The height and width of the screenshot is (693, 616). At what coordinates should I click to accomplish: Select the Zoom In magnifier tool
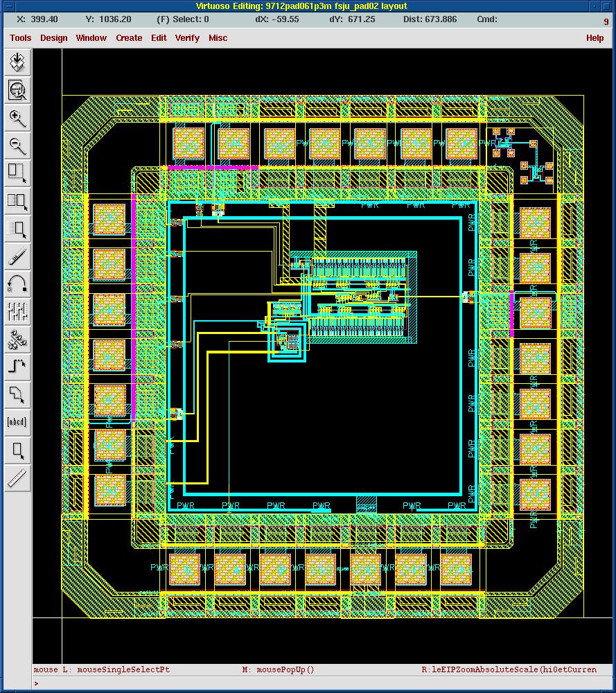[17, 118]
